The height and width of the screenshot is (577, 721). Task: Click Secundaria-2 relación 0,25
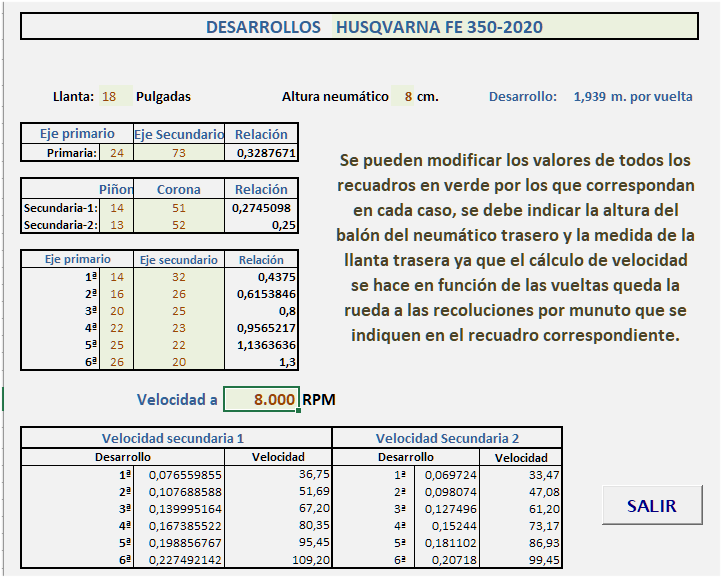284,225
